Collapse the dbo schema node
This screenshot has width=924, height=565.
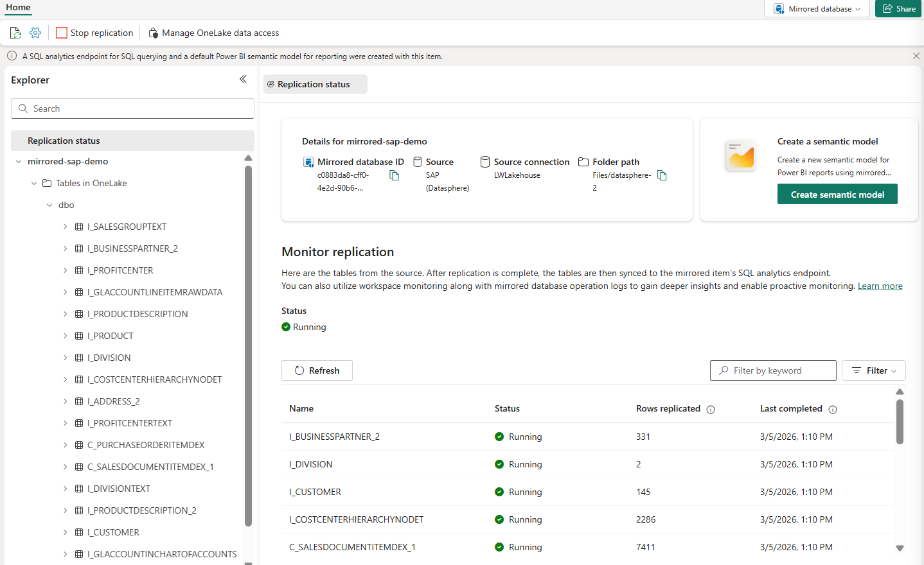tap(49, 204)
